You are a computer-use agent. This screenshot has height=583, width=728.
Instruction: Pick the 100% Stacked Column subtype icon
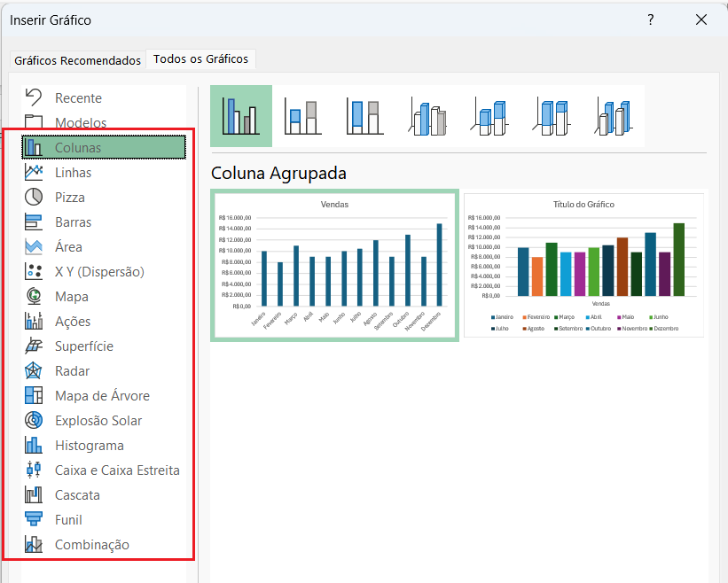364,116
